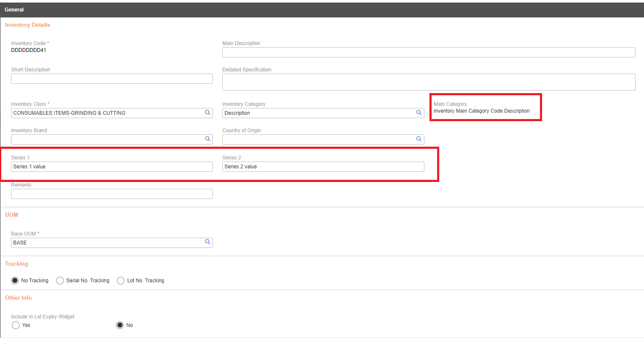Screen dimensions: 644x338
Task: Open the Inventory Brand lookup search
Action: point(207,139)
